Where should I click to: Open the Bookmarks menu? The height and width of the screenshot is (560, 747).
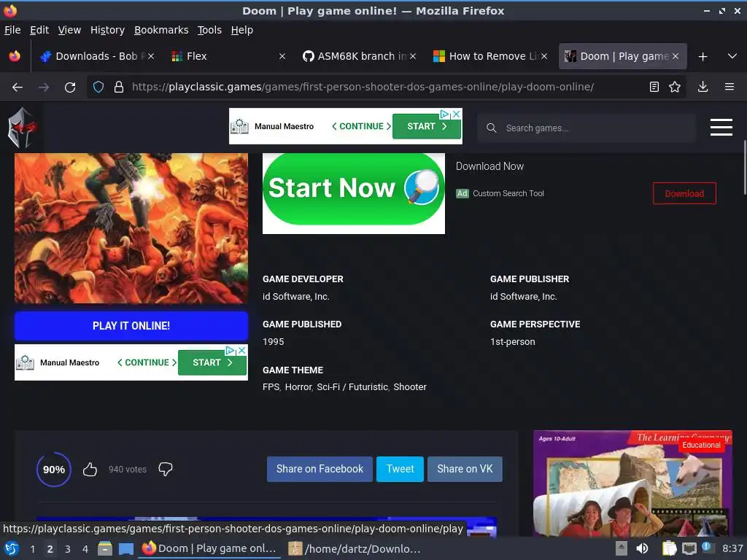click(161, 30)
